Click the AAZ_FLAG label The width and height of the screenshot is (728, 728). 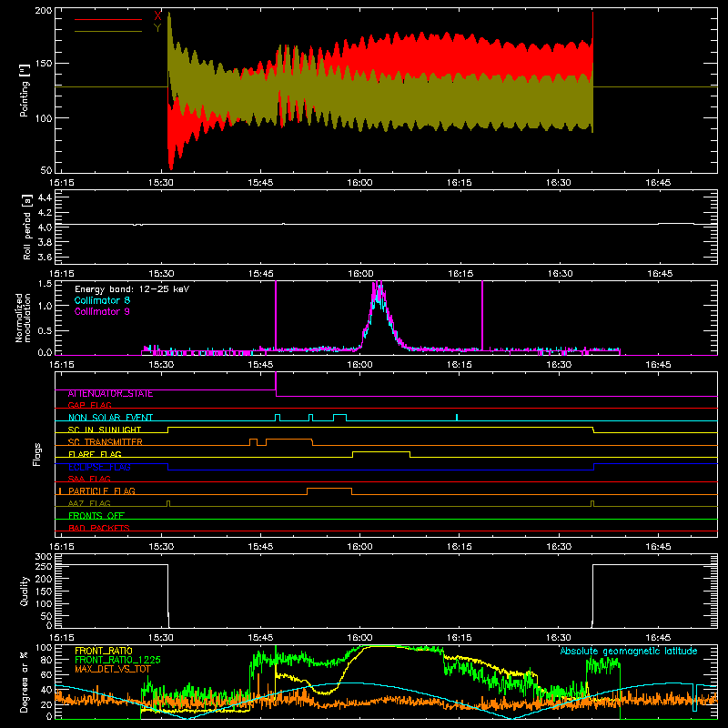point(89,503)
